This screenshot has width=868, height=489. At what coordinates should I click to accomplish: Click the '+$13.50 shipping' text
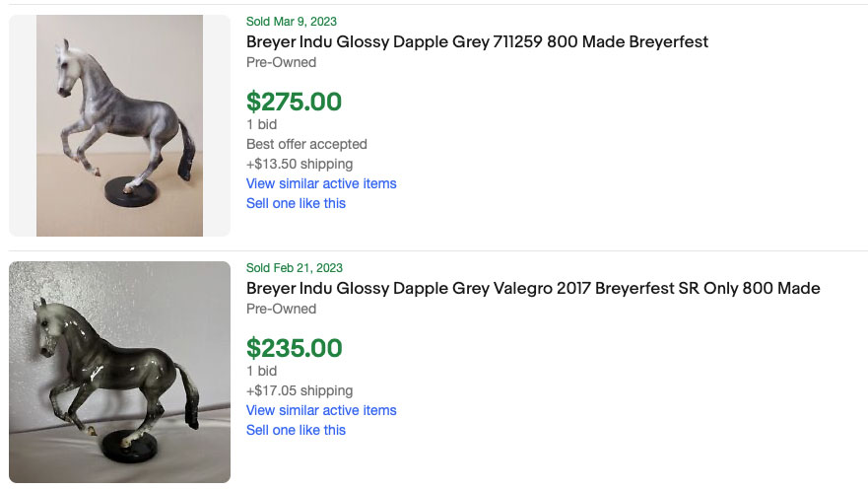pyautogui.click(x=300, y=164)
